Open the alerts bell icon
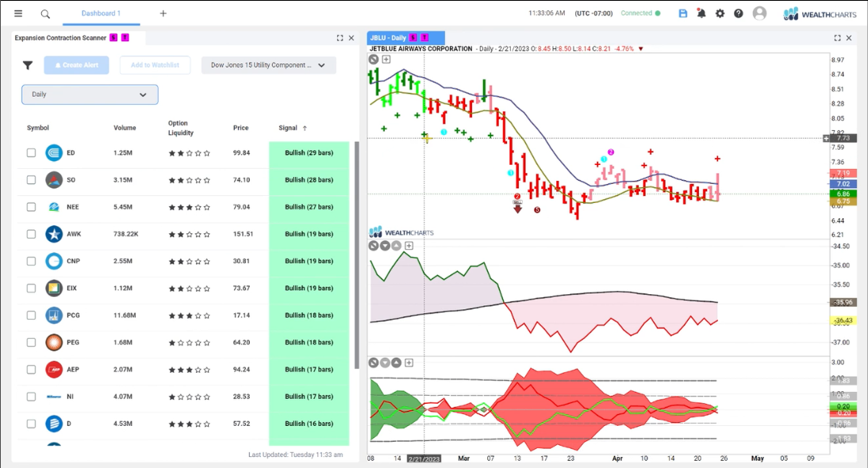Image resolution: width=868 pixels, height=468 pixels. 701,13
